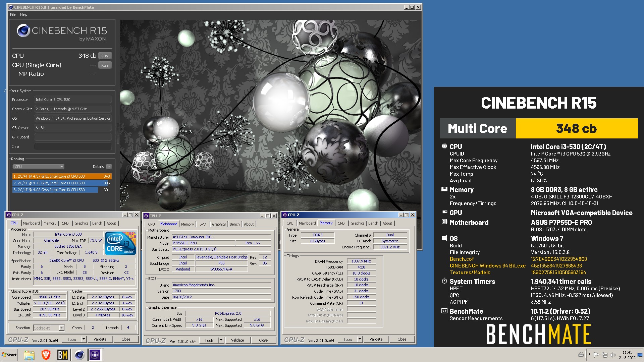Click Validate in the Mainboard CPU-Z window
The image size is (644, 362).
[x=237, y=340]
